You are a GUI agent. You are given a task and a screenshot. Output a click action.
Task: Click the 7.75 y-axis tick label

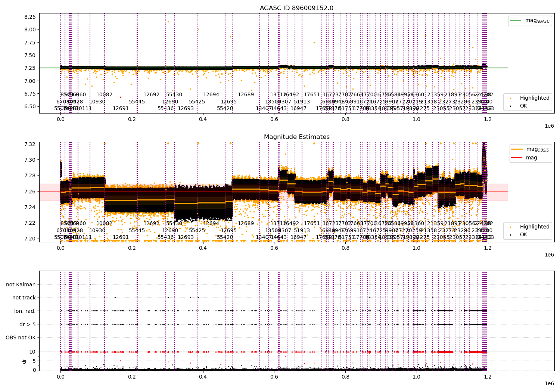[x=30, y=43]
